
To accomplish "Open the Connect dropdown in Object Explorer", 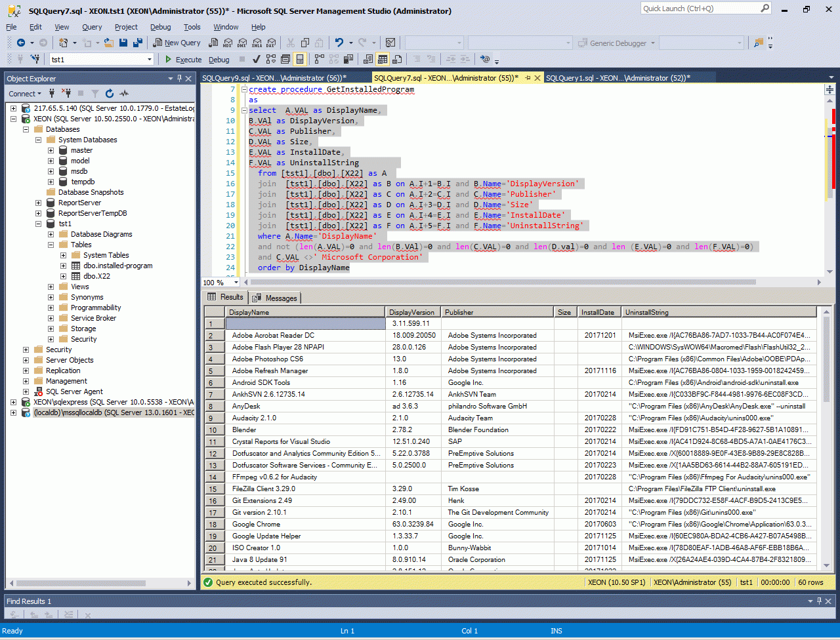I will coord(25,93).
